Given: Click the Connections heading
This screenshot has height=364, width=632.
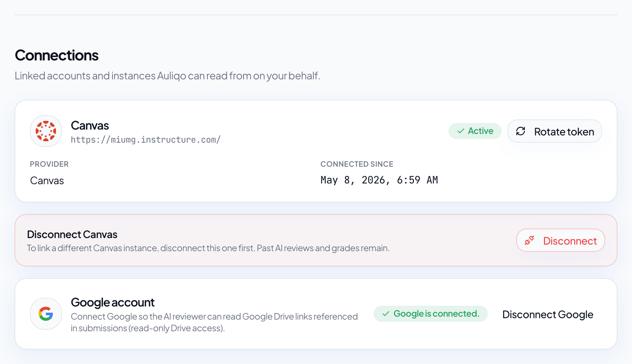Looking at the screenshot, I should [x=56, y=55].
